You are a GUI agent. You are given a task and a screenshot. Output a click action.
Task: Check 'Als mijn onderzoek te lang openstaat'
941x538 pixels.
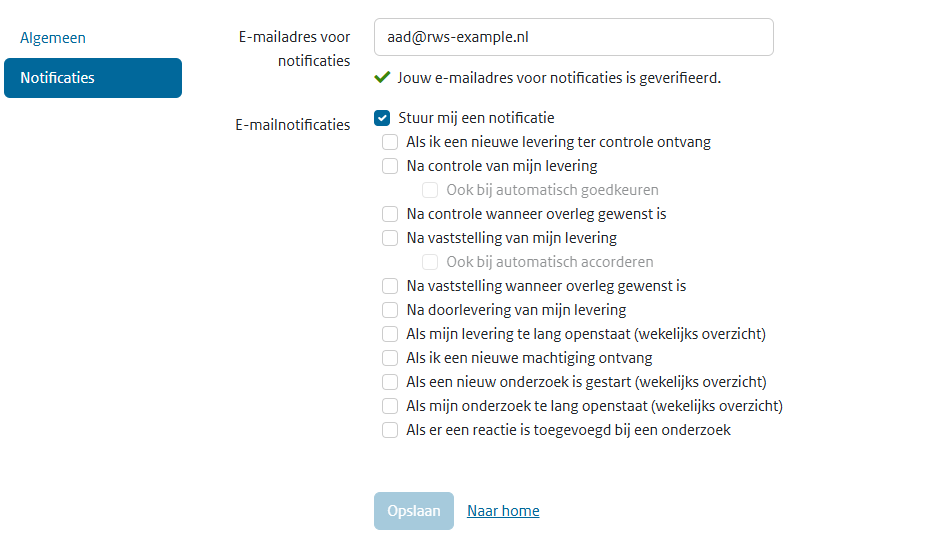point(390,406)
